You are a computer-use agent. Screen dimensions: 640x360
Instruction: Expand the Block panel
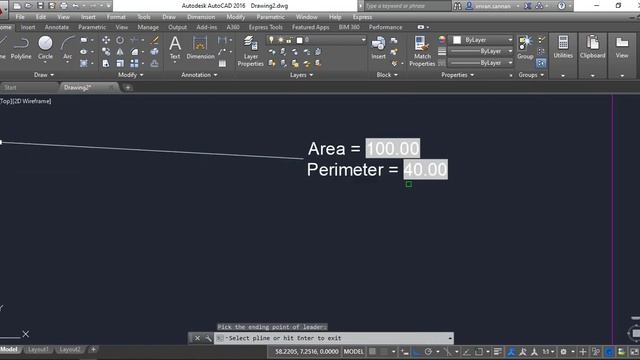pos(387,75)
